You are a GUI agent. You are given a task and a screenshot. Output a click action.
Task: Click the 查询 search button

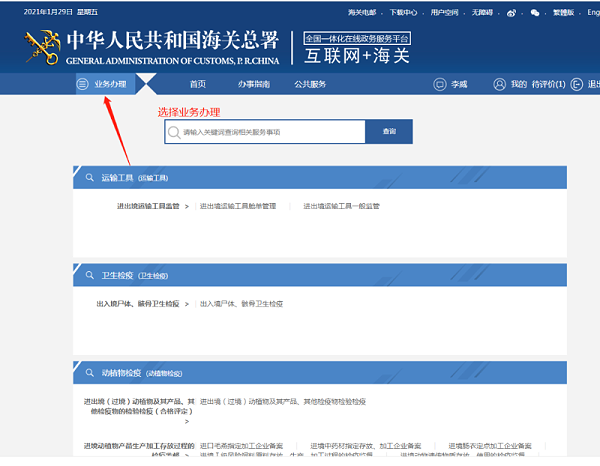click(389, 132)
